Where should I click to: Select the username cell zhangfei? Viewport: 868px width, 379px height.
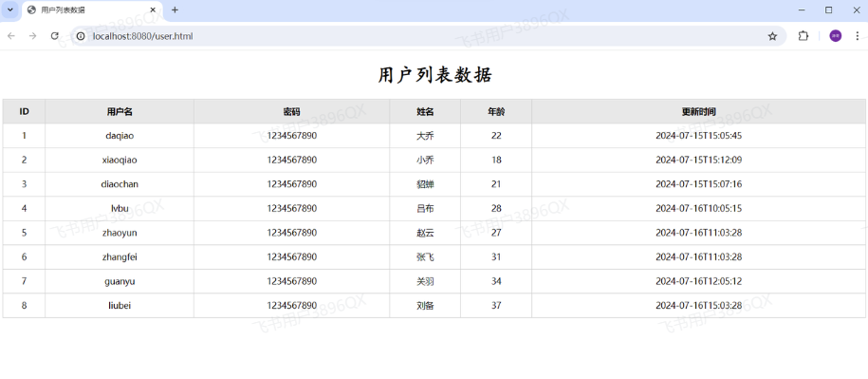[120, 257]
